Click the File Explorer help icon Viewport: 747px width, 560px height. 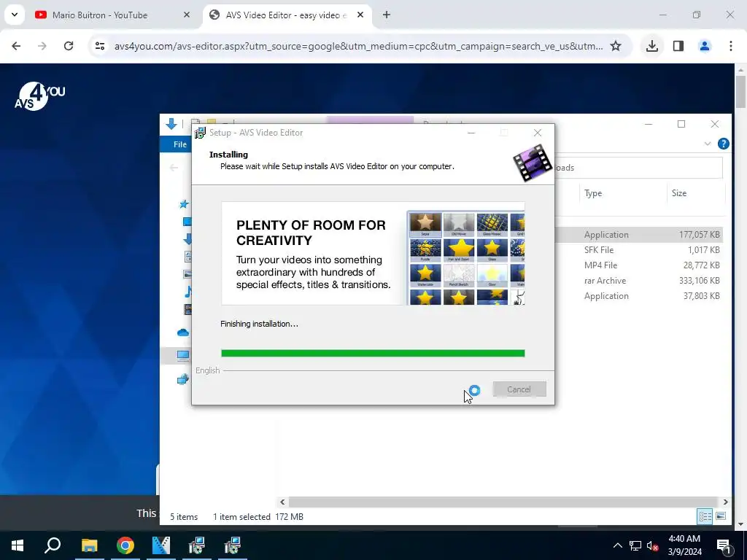[723, 144]
